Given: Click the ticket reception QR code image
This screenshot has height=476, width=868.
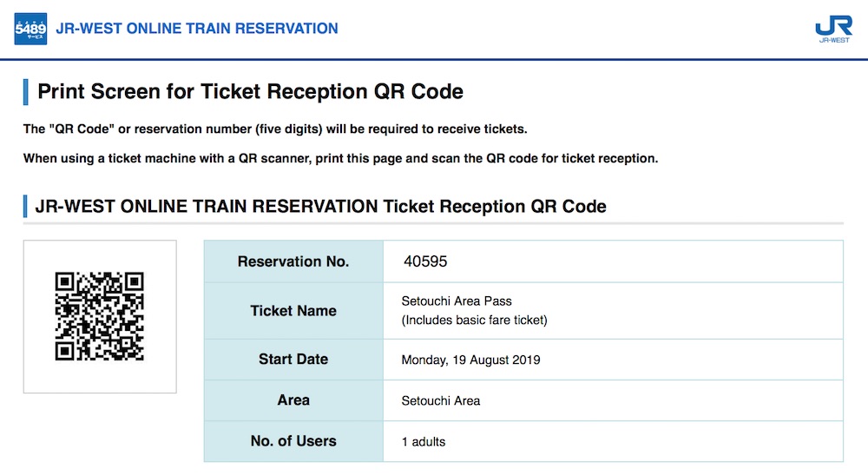Looking at the screenshot, I should coord(100,316).
